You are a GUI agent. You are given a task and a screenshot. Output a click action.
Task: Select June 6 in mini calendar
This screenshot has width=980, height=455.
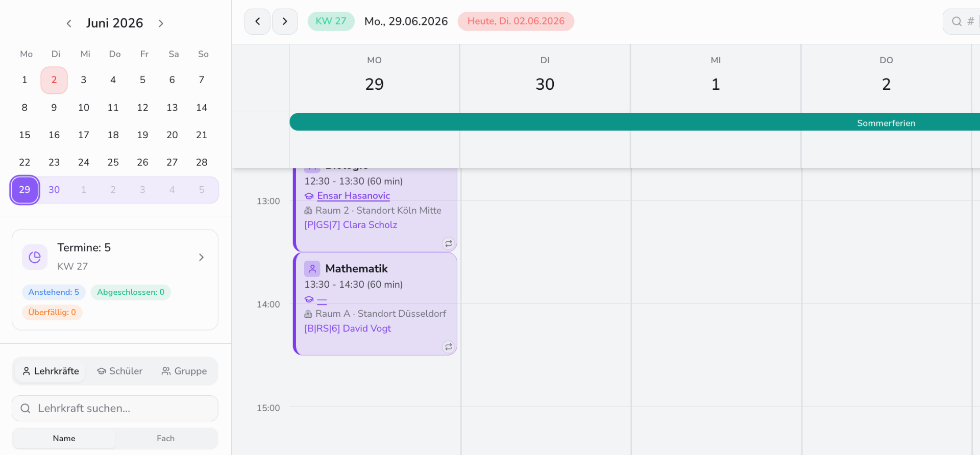(172, 80)
